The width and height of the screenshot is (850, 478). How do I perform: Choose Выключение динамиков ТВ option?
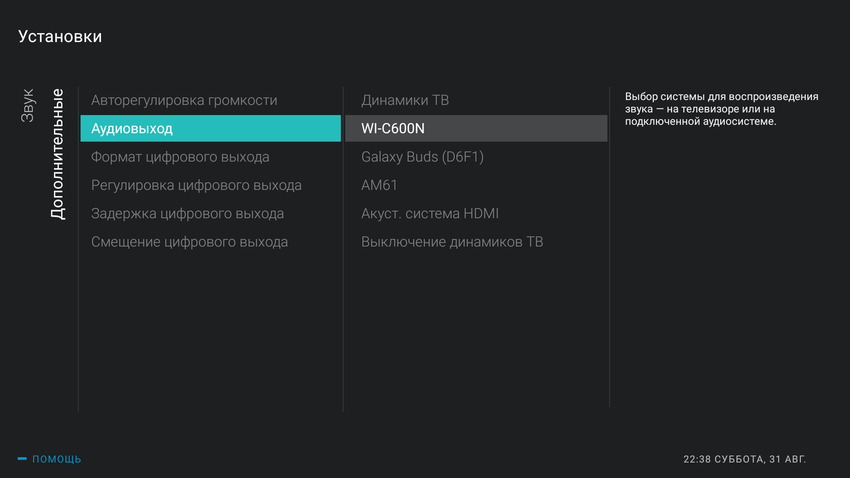pos(452,242)
